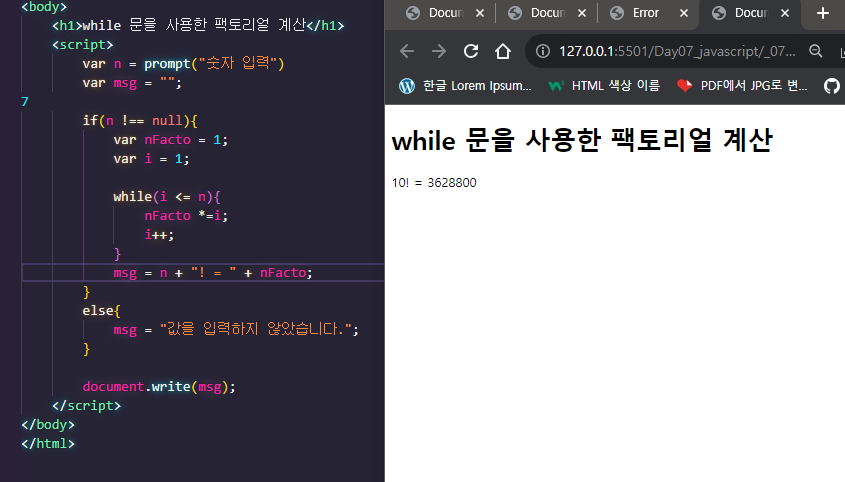Click the var i = 1; line
The image size is (845, 482).
[151, 159]
